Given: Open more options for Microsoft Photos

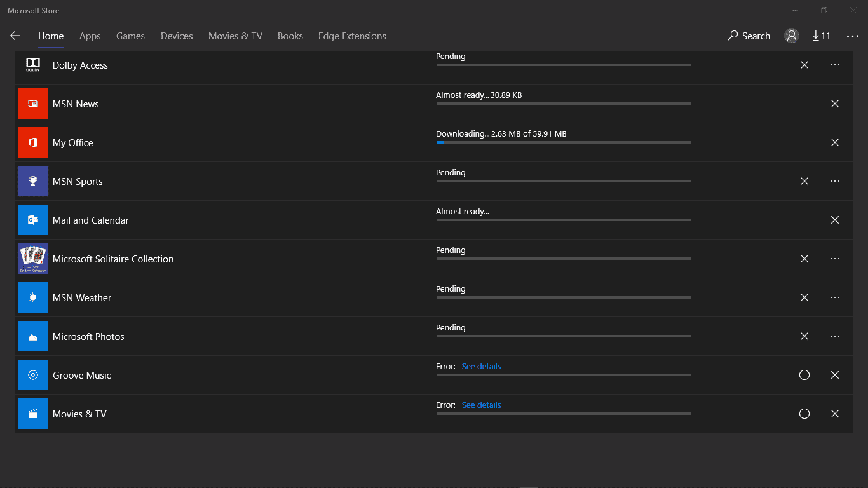Looking at the screenshot, I should click(835, 336).
